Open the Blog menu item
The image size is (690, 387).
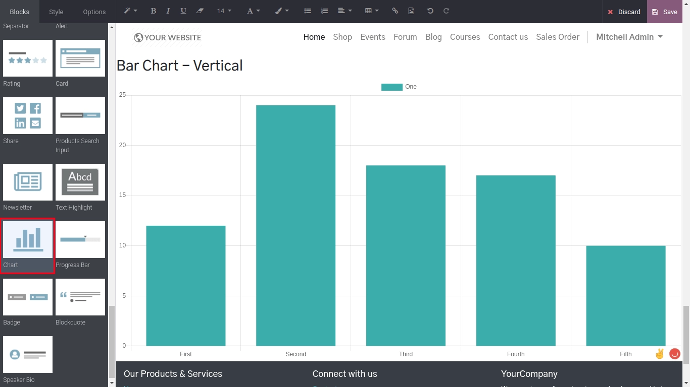(x=433, y=37)
